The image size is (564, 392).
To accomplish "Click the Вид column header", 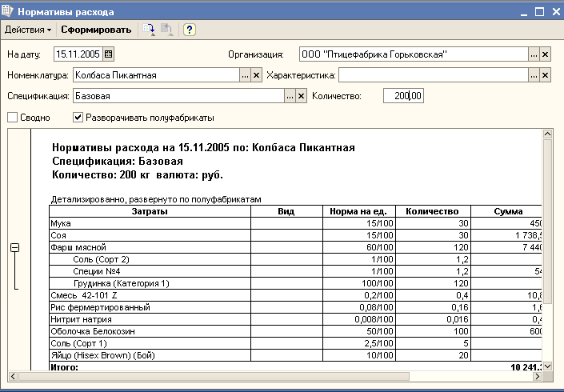I will click(286, 211).
